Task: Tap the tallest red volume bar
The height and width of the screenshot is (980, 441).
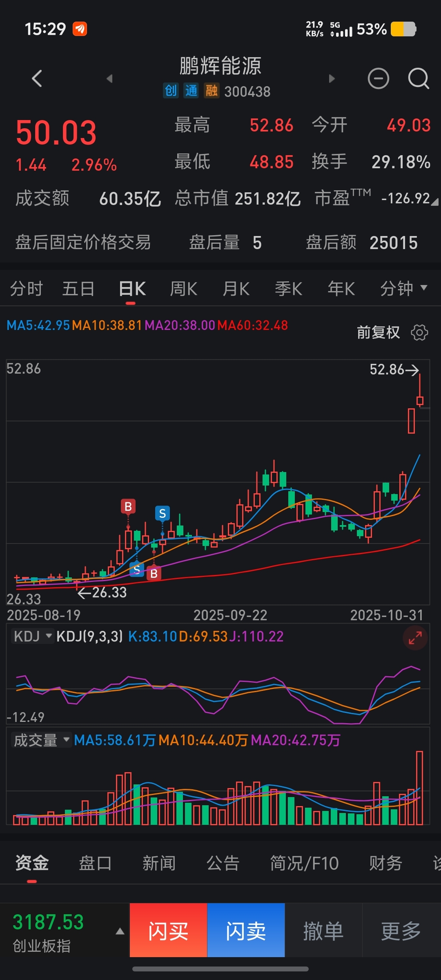Action: pos(419,788)
